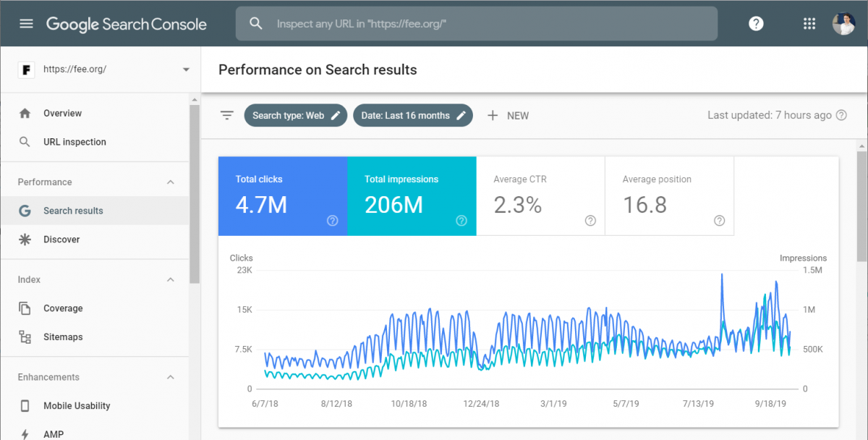Collapse the Index section

point(171,279)
